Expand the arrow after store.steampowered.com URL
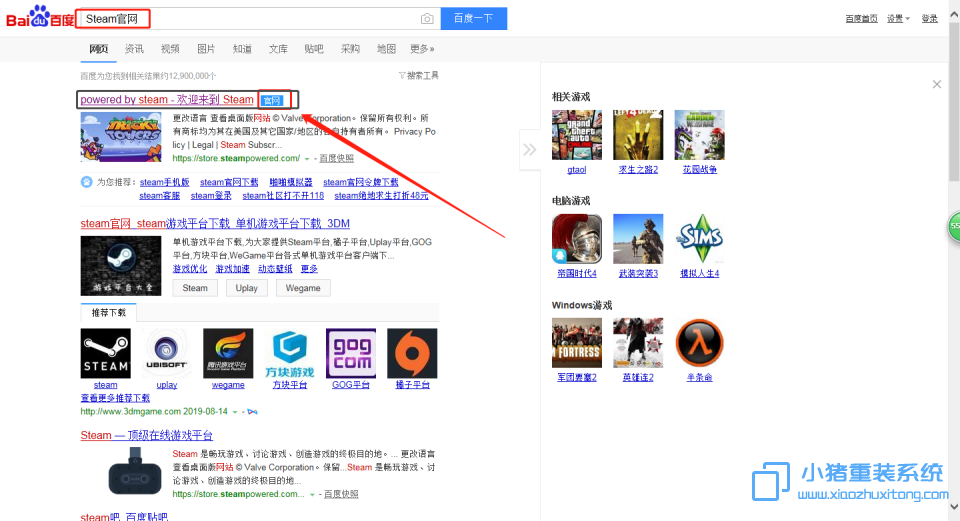This screenshot has width=960, height=521. [307, 159]
